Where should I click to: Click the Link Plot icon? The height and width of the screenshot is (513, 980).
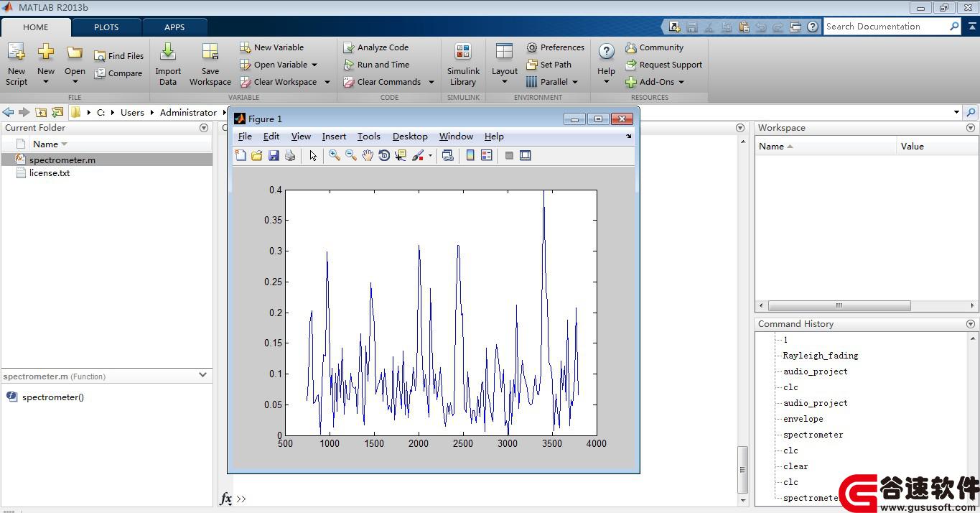pos(448,155)
